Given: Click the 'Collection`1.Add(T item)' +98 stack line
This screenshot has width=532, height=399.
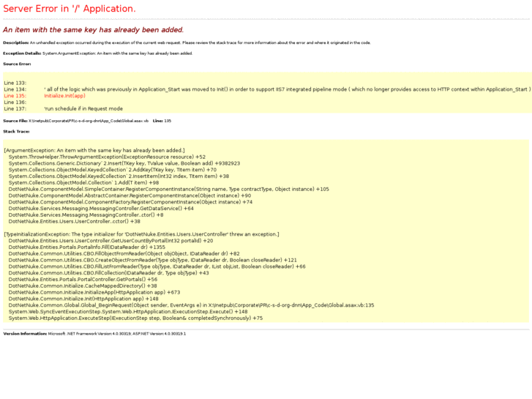Looking at the screenshot, I should tap(84, 183).
